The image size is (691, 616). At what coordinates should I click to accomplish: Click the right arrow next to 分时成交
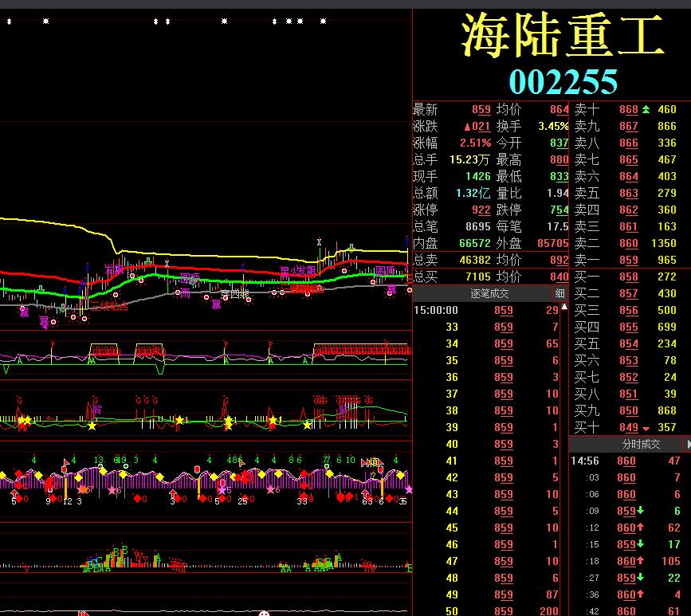688,444
